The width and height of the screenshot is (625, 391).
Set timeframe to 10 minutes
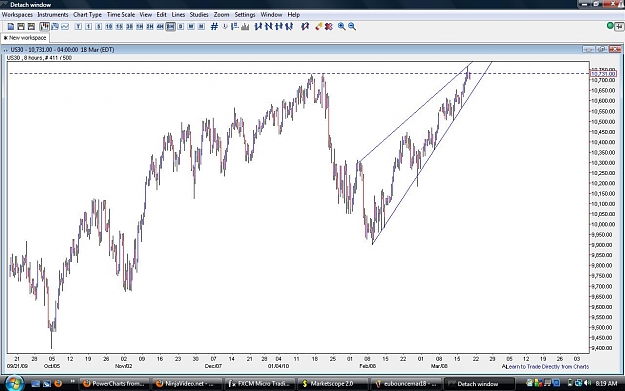pos(109,27)
